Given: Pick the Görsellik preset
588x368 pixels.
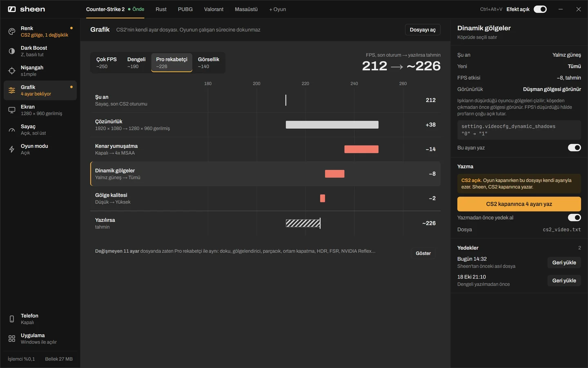Looking at the screenshot, I should point(208,63).
